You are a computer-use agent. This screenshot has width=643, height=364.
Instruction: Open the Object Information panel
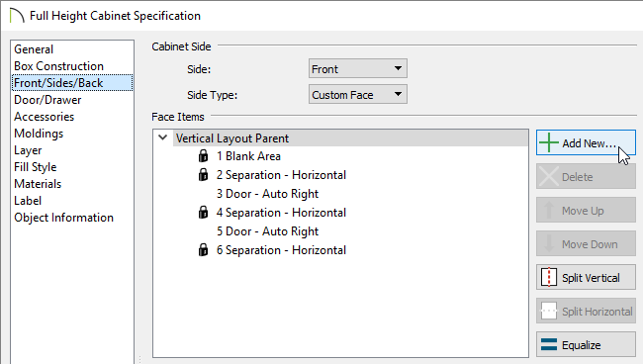(x=63, y=218)
